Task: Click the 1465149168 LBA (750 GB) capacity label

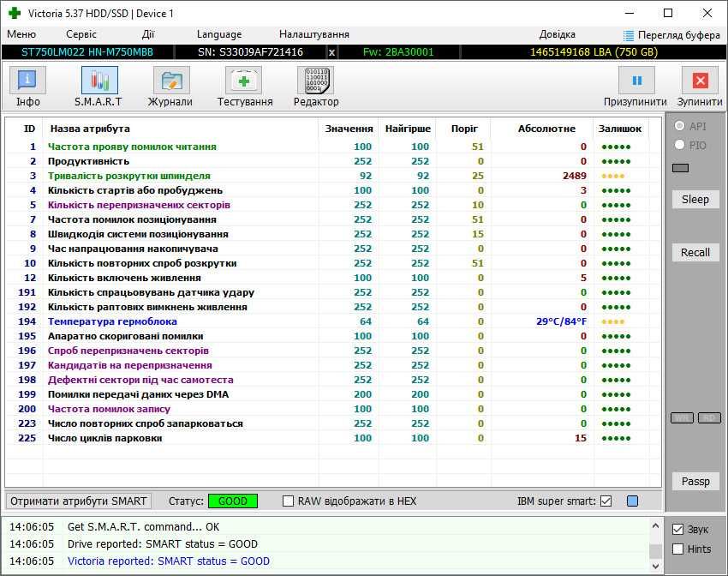Action: tap(594, 52)
